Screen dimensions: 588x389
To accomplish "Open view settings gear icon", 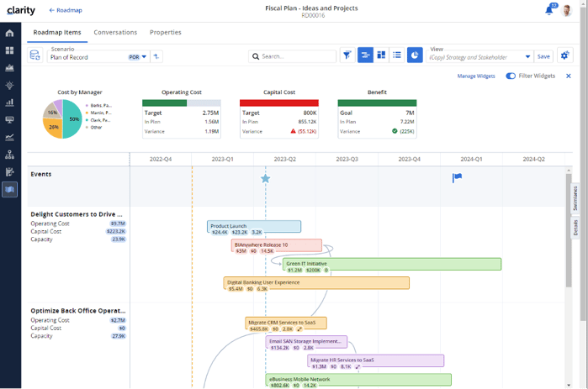I will click(x=564, y=55).
